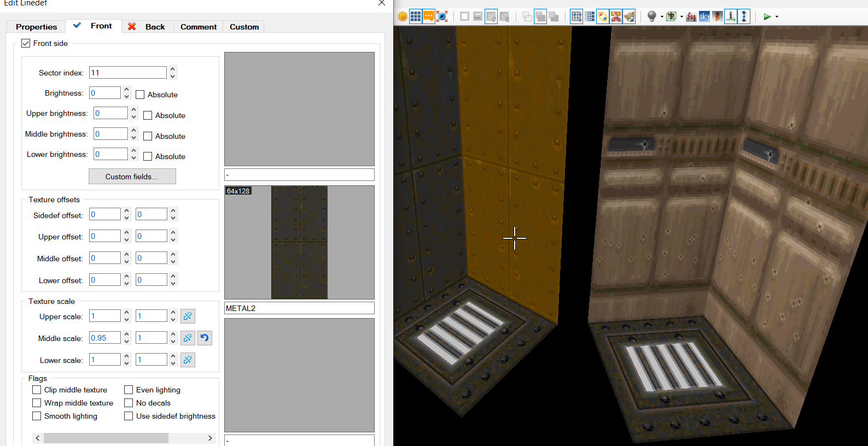Screen dimensions: 868x446
Task: Click the grid with blue arrows icon
Action: 576,16
